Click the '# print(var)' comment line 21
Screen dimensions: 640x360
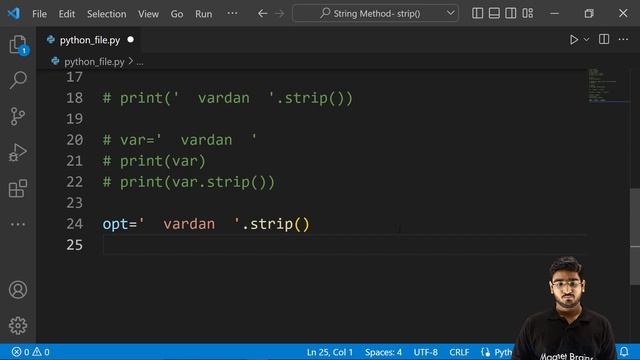click(154, 161)
